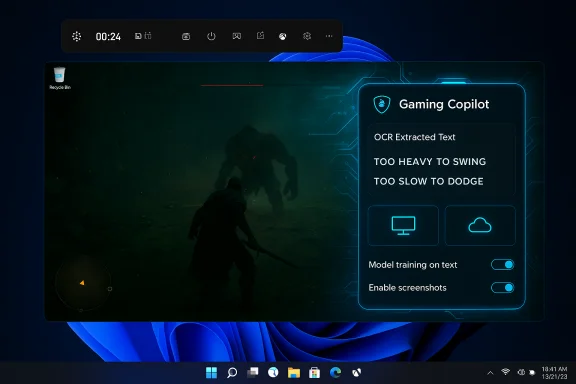Click the small save disk icon beside timer
576x384 pixels.
(138, 36)
